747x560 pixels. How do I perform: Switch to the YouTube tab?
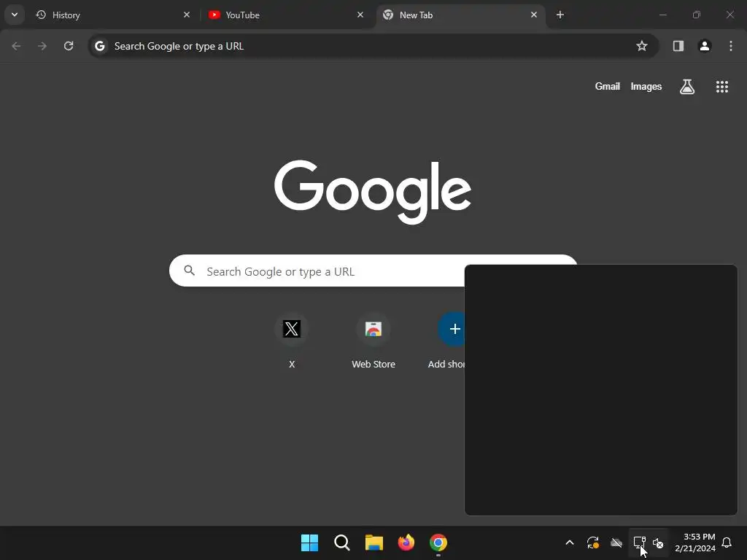coord(287,15)
